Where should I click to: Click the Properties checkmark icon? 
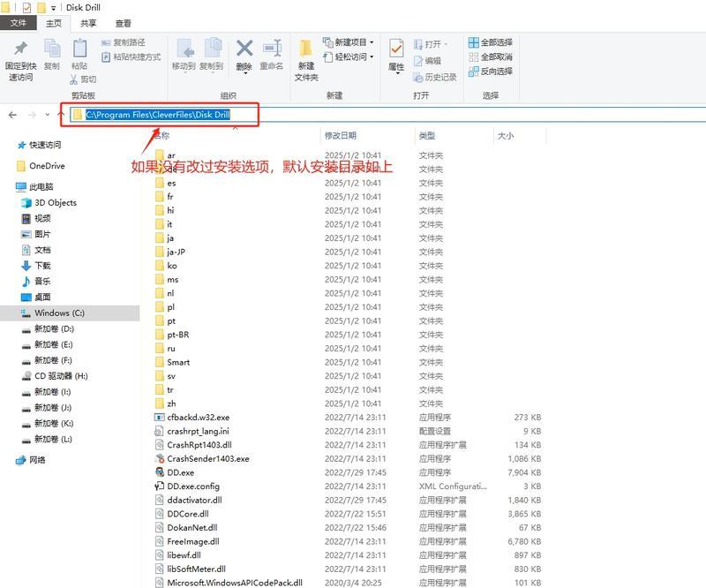click(396, 49)
